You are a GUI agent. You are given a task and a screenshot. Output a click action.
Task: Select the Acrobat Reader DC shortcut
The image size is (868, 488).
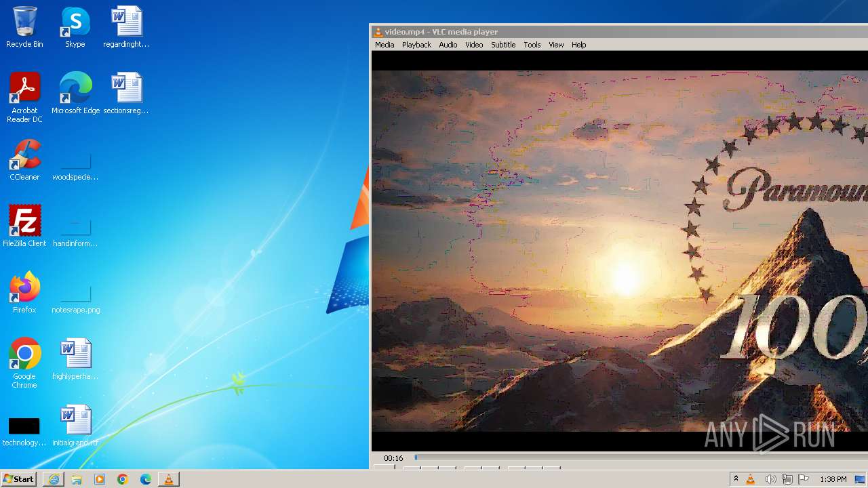pyautogui.click(x=24, y=98)
